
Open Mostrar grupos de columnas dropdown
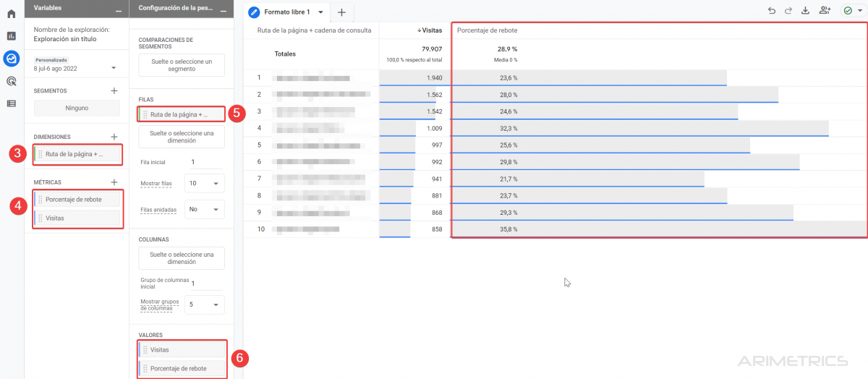coord(205,305)
